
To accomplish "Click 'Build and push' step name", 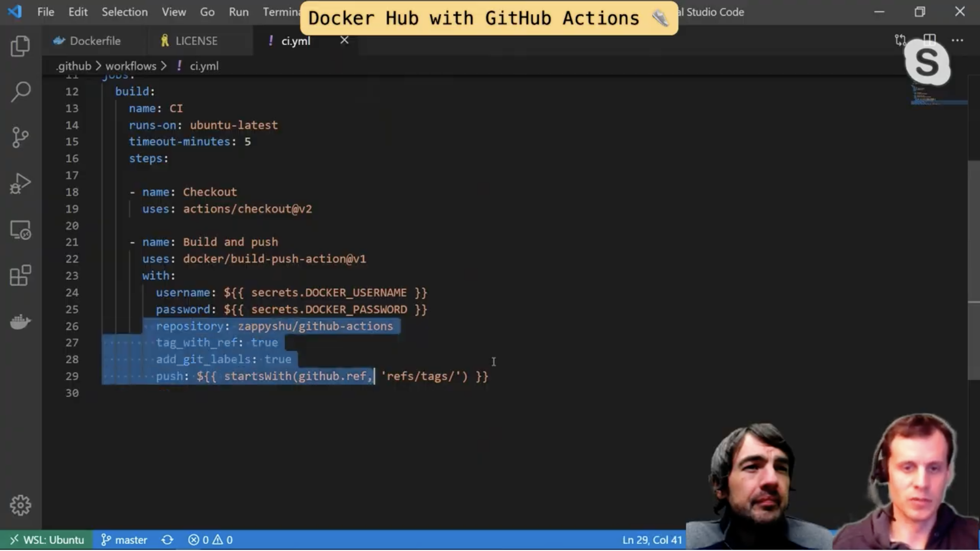I will click(231, 242).
